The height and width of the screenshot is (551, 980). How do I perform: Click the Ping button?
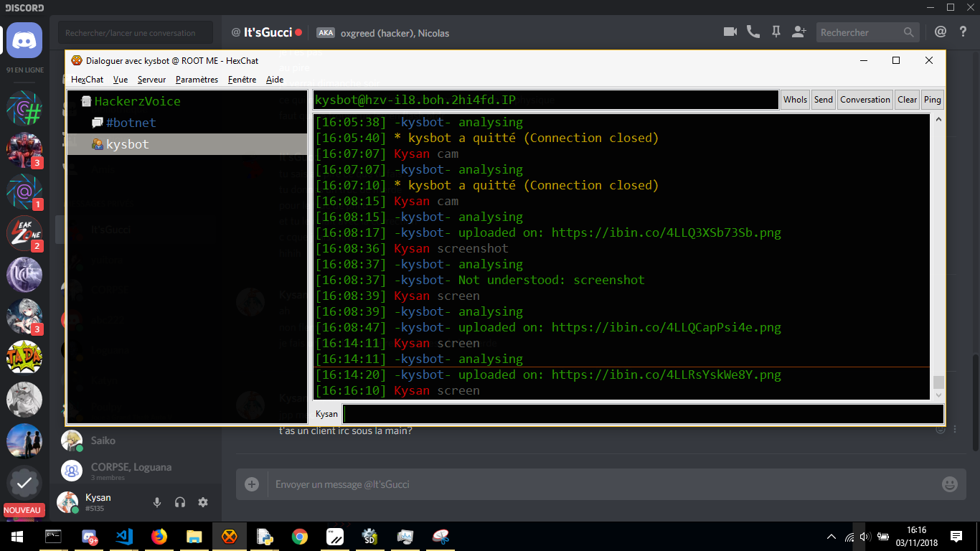[x=932, y=100]
